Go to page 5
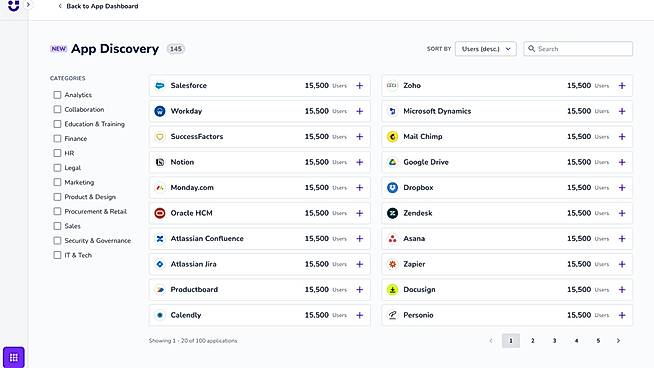Screen dimensions: 654x368 [598, 341]
